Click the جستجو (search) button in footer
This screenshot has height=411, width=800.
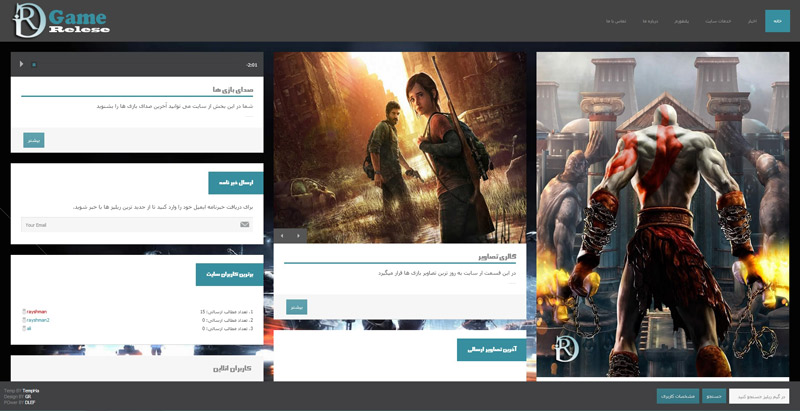click(714, 396)
